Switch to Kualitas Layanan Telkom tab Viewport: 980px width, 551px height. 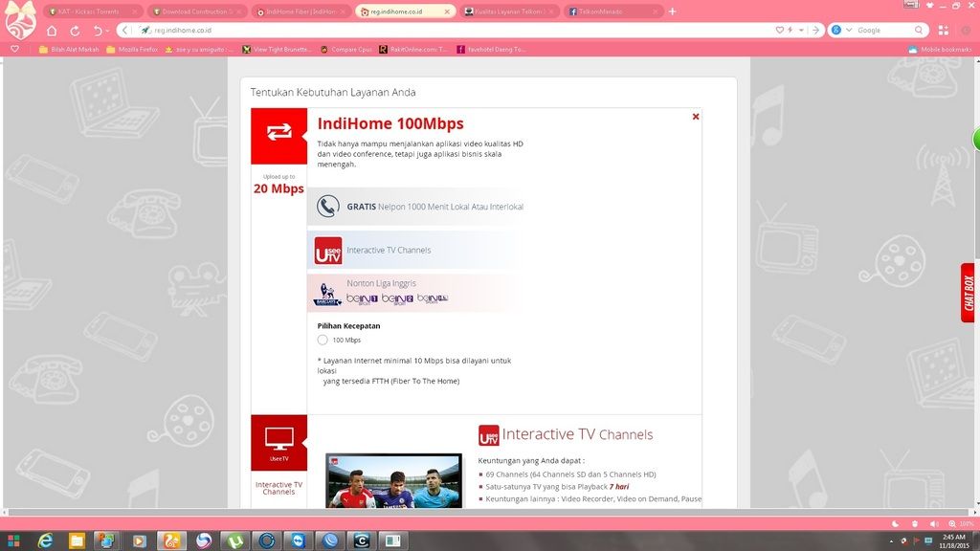coord(509,11)
